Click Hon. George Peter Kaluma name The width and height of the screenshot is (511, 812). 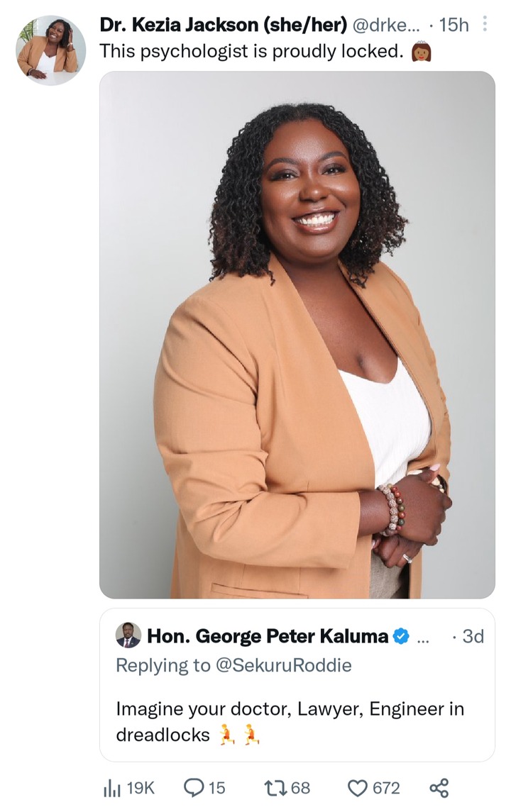(x=268, y=636)
